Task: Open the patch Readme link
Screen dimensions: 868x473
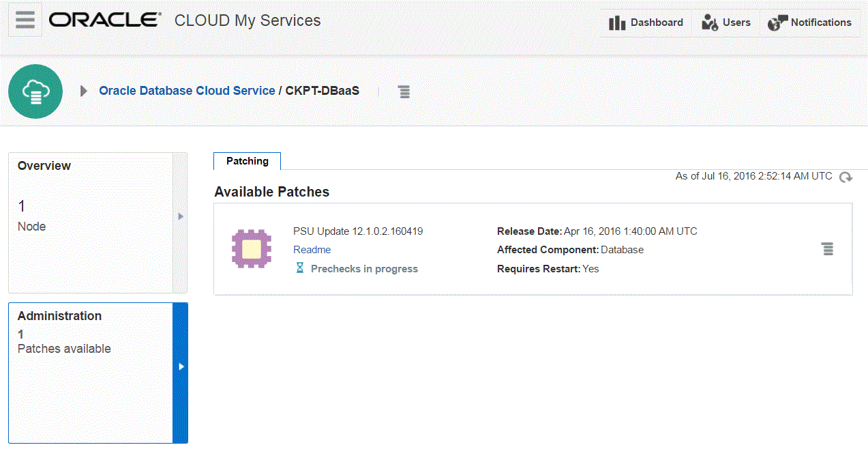Action: tap(312, 250)
